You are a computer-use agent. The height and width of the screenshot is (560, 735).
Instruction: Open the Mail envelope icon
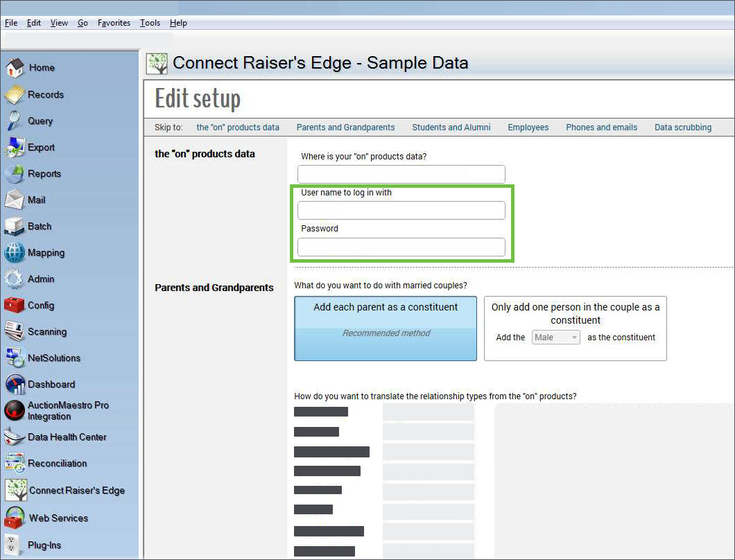click(15, 200)
